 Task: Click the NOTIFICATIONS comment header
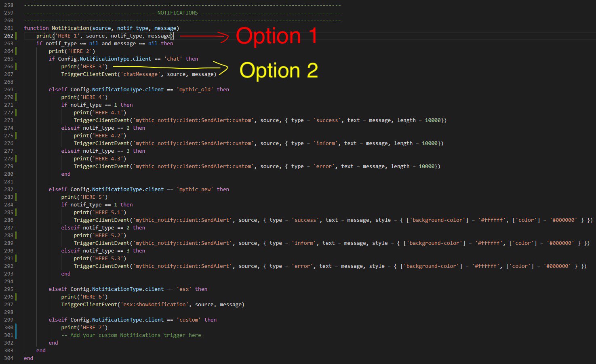[x=178, y=13]
